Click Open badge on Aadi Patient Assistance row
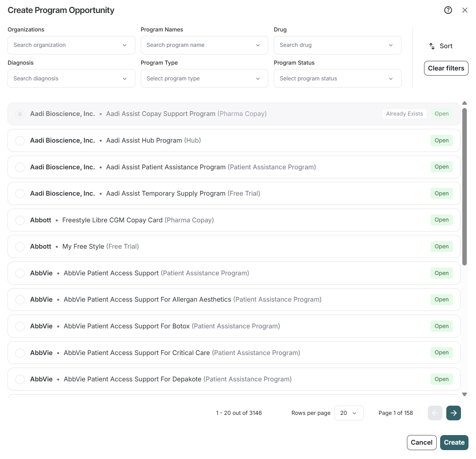Screen dimensions: 476x459 [x=441, y=167]
